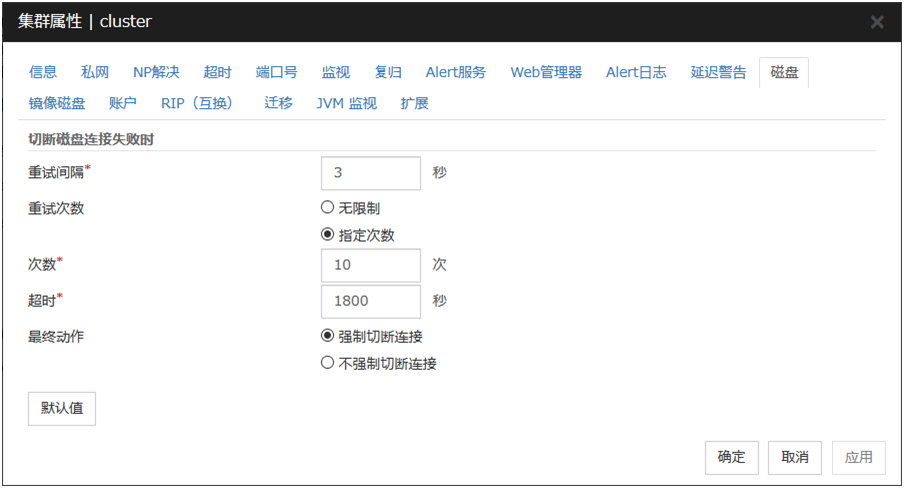
Task: Open the 监视 tab
Action: (336, 72)
